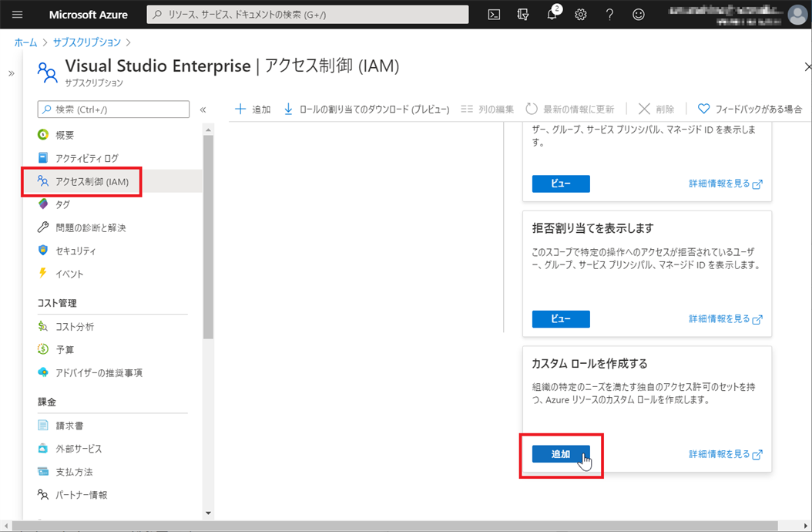Image resolution: width=812 pixels, height=532 pixels.
Task: Launch Cloud Shell from top bar
Action: coord(494,15)
